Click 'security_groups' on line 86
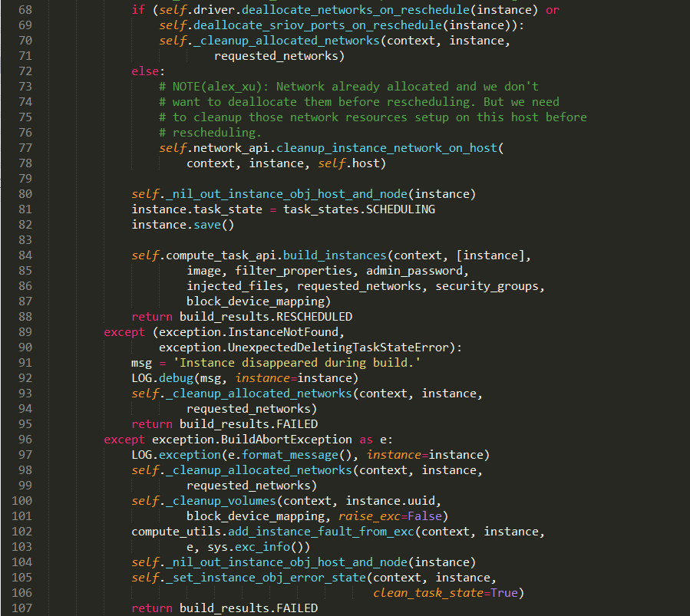 (487, 286)
